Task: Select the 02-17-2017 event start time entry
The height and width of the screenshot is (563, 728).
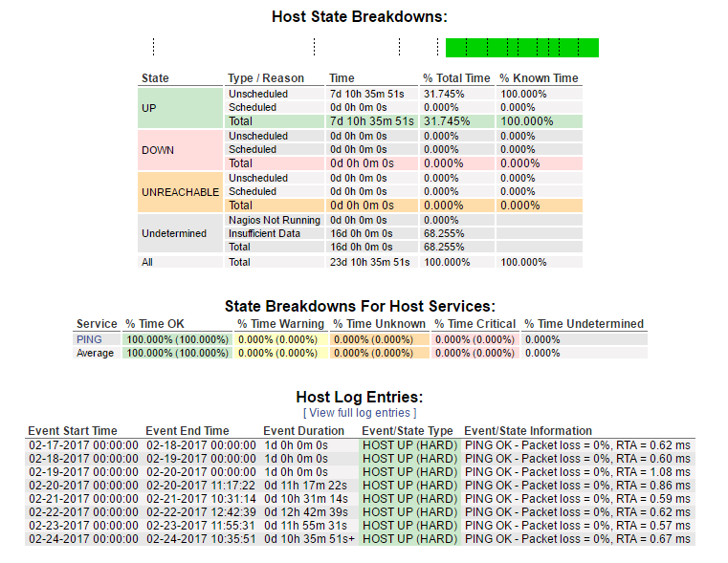Action: tap(83, 445)
